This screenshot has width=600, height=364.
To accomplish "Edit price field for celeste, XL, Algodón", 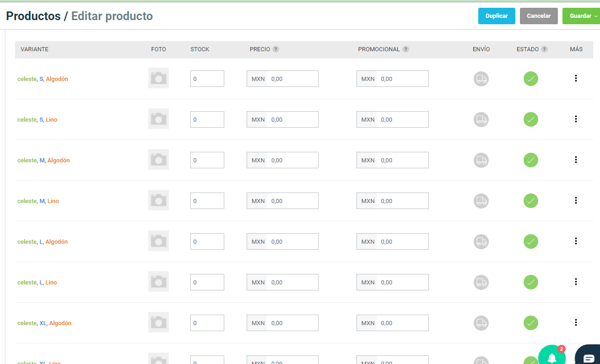I will coord(282,323).
